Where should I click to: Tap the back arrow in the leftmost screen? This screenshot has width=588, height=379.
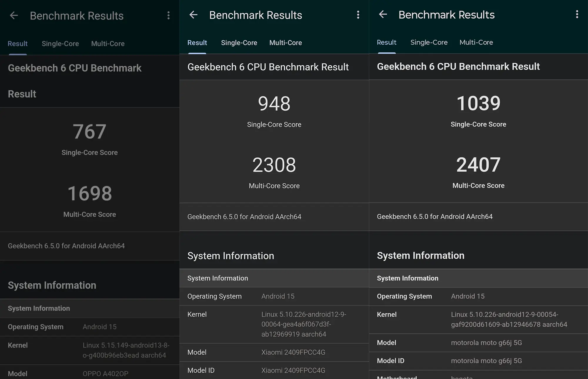tap(14, 15)
